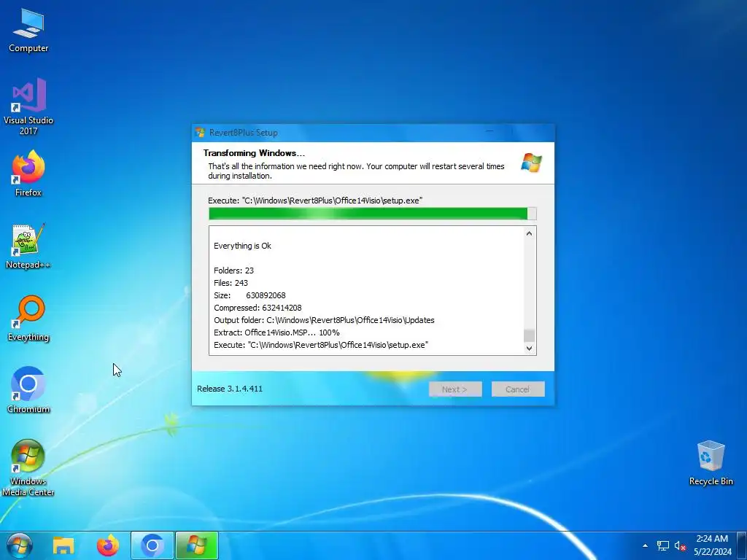Click the 'Files: 243' log line
Image resolution: width=747 pixels, height=560 pixels.
pos(231,283)
